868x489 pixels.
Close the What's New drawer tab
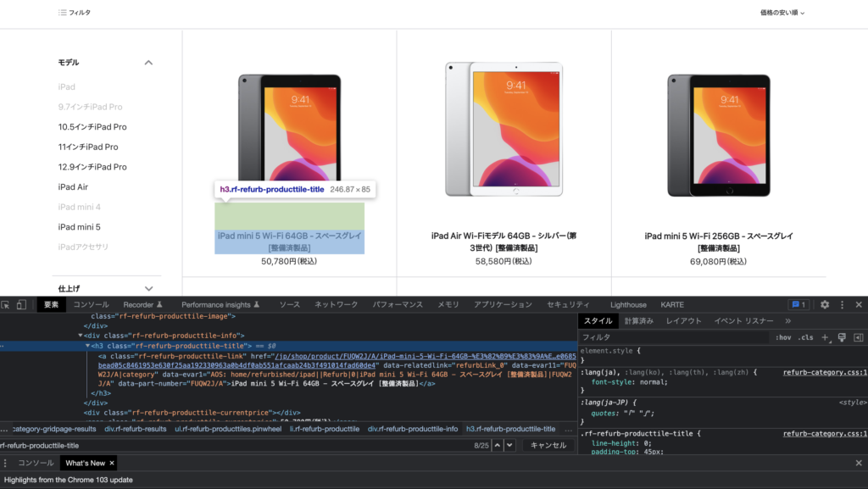[x=112, y=463]
